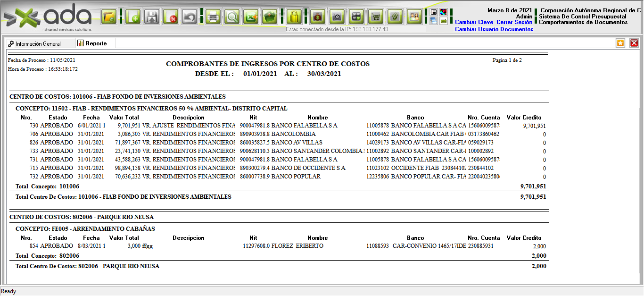
Task: Click the Cambiar Clave link
Action: [x=474, y=22]
